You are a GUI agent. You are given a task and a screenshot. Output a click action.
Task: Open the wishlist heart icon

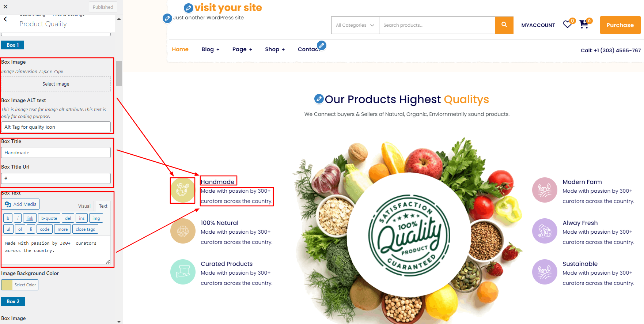tap(568, 24)
